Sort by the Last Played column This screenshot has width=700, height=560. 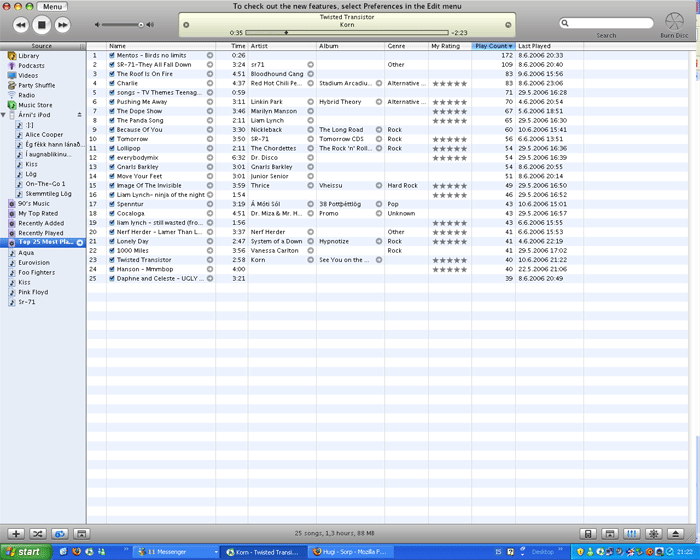(x=549, y=46)
